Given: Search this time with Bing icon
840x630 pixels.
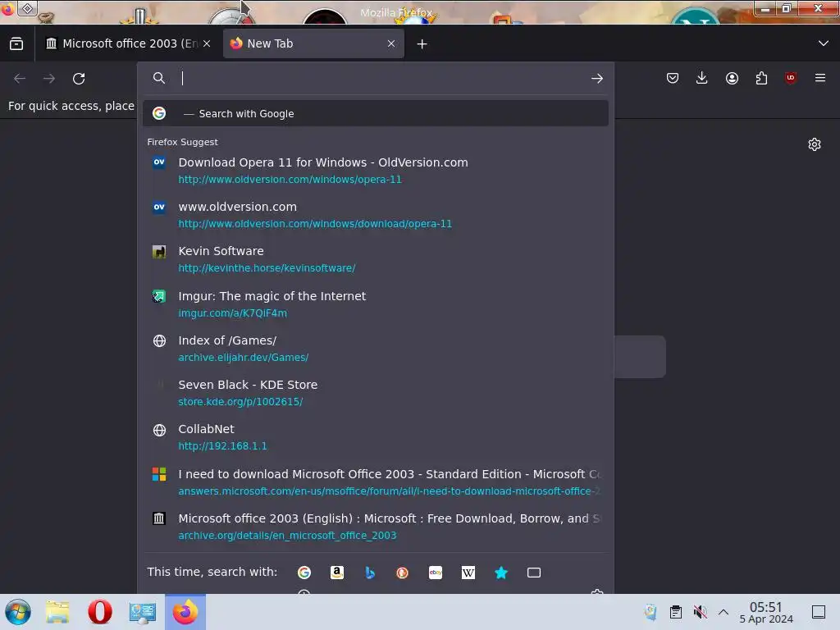Looking at the screenshot, I should pos(370,573).
